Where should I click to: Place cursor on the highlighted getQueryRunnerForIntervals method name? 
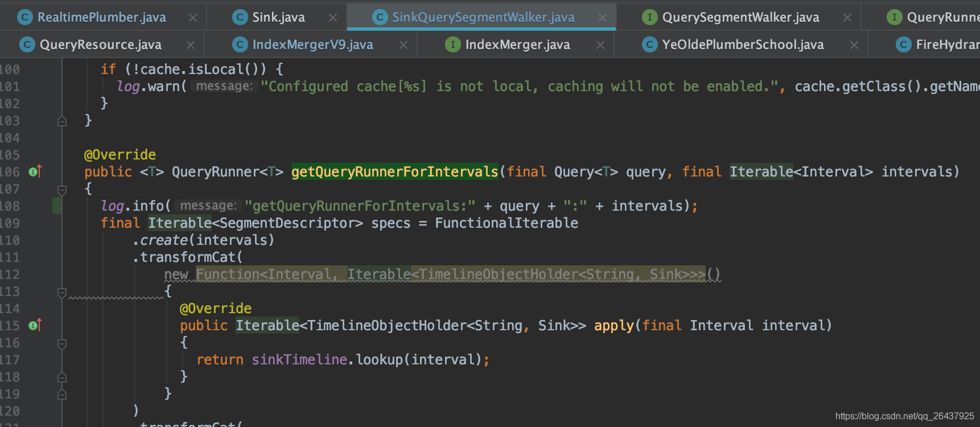click(394, 171)
